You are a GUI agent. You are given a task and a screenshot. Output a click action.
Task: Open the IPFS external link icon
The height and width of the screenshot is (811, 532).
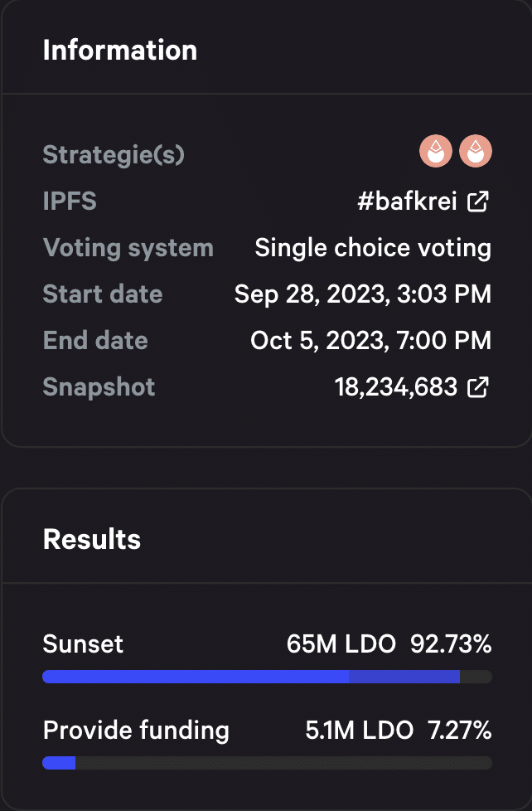(x=477, y=202)
